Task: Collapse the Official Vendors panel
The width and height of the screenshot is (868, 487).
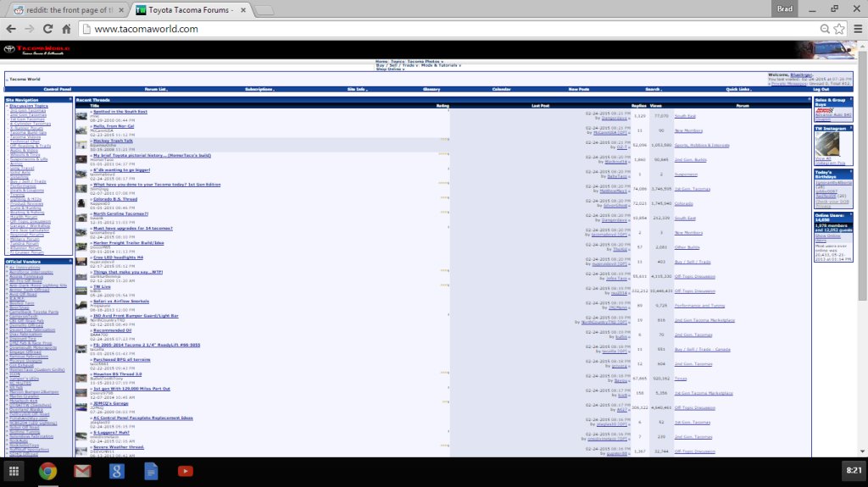Action: pyautogui.click(x=70, y=261)
